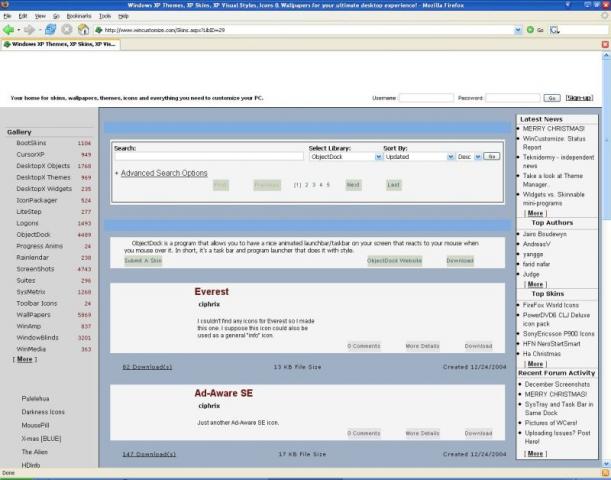The height and width of the screenshot is (480, 611).
Task: Click the Stop loading icon
Action: click(x=67, y=30)
